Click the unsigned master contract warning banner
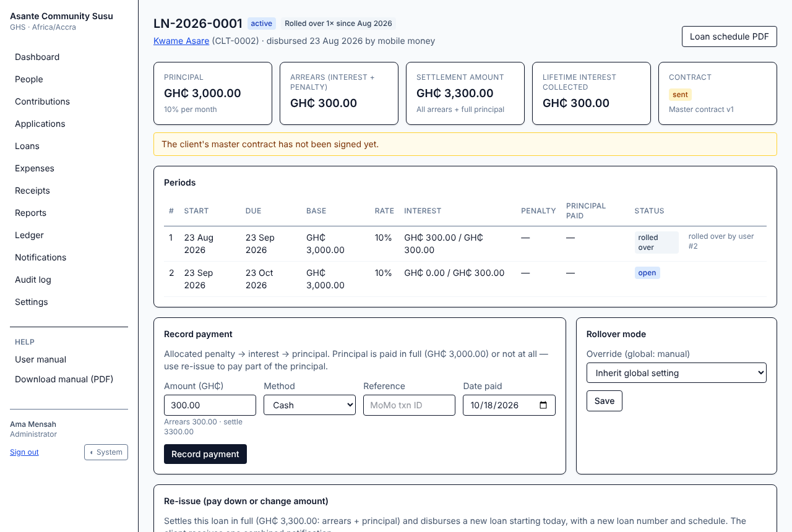The width and height of the screenshot is (792, 532). point(465,144)
